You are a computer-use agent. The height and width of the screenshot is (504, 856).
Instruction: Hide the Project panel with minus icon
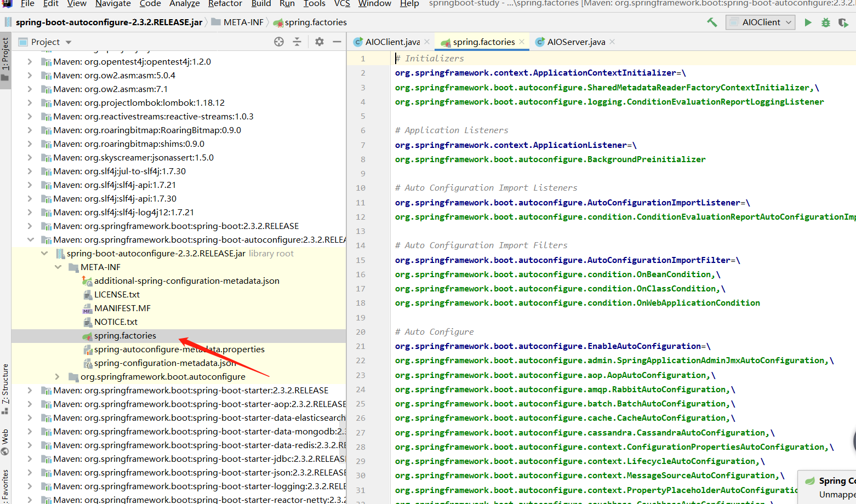337,42
